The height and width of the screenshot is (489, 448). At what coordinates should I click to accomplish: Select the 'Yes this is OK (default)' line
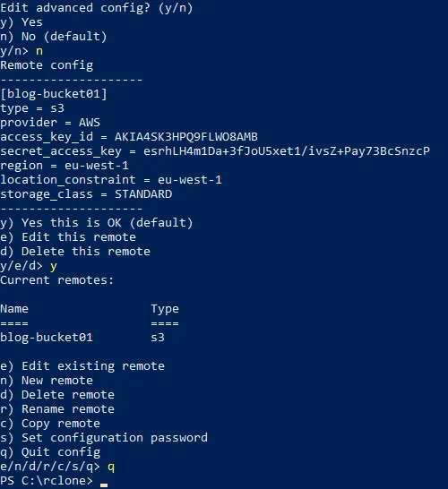97,223
